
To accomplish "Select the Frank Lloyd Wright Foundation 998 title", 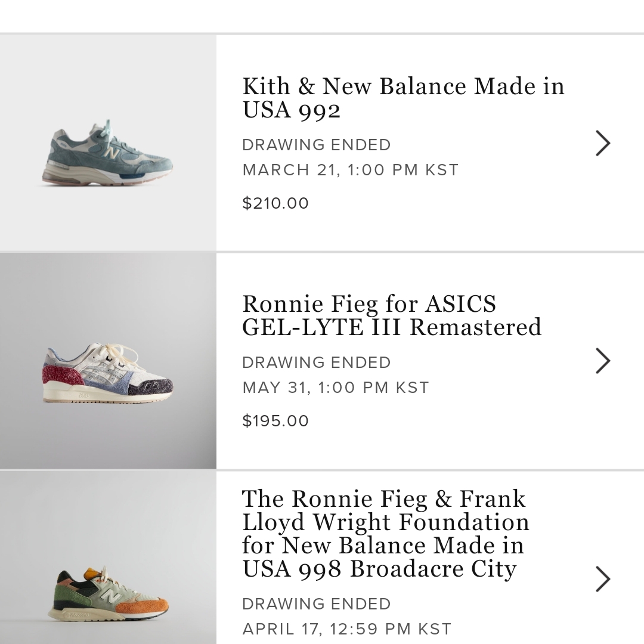I will click(x=385, y=533).
